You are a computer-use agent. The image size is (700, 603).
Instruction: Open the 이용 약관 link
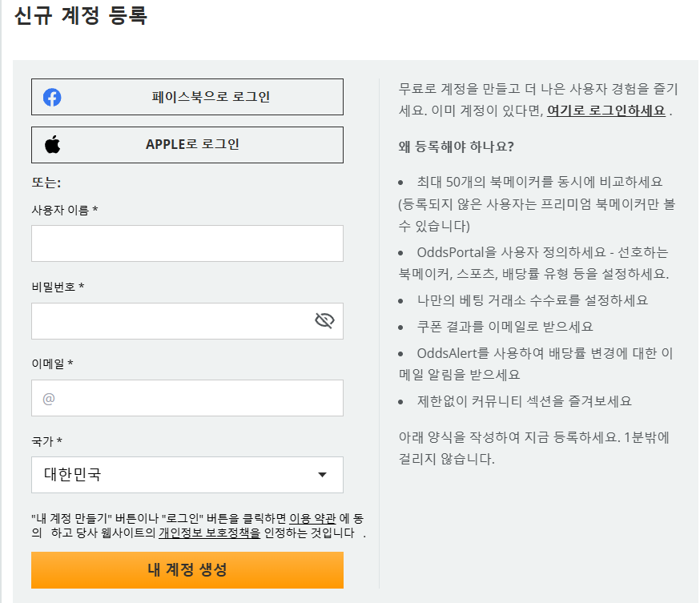pyautogui.click(x=312, y=518)
